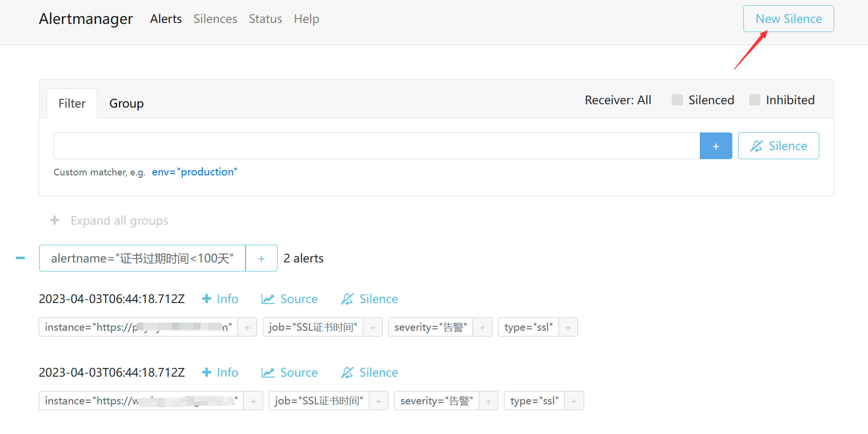868x434 pixels.
Task: Collapse the 证书过期时间 alert group
Action: pyautogui.click(x=20, y=258)
